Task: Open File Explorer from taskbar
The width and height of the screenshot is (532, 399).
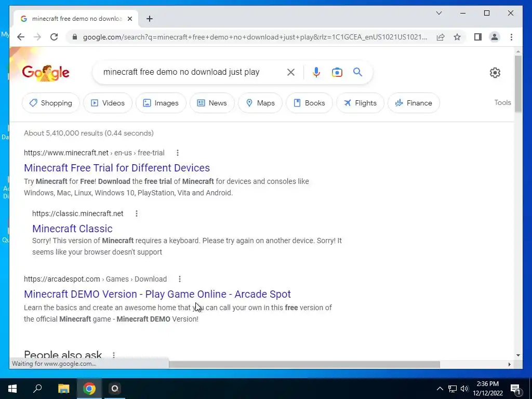Action: 63,389
